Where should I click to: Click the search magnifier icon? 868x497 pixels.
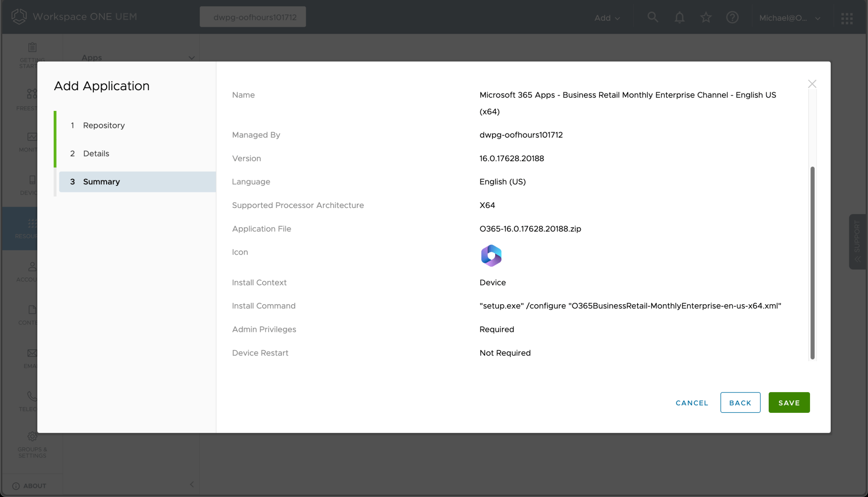652,17
